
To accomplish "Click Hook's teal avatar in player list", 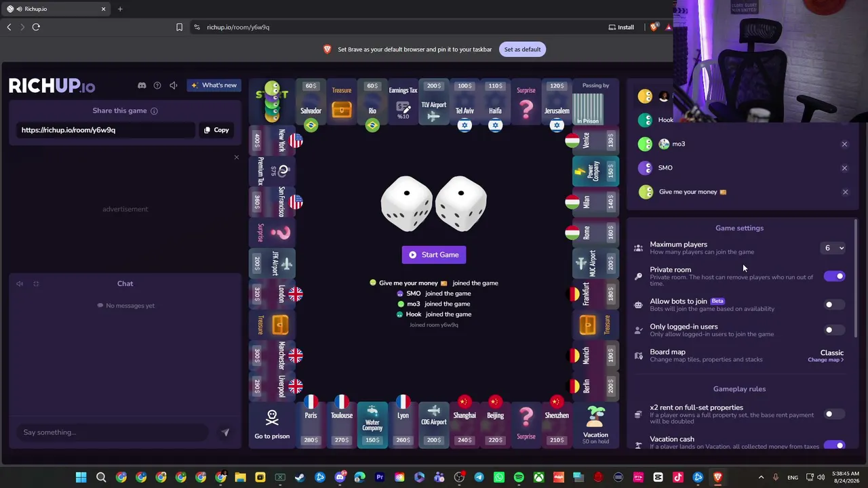I will (x=645, y=120).
